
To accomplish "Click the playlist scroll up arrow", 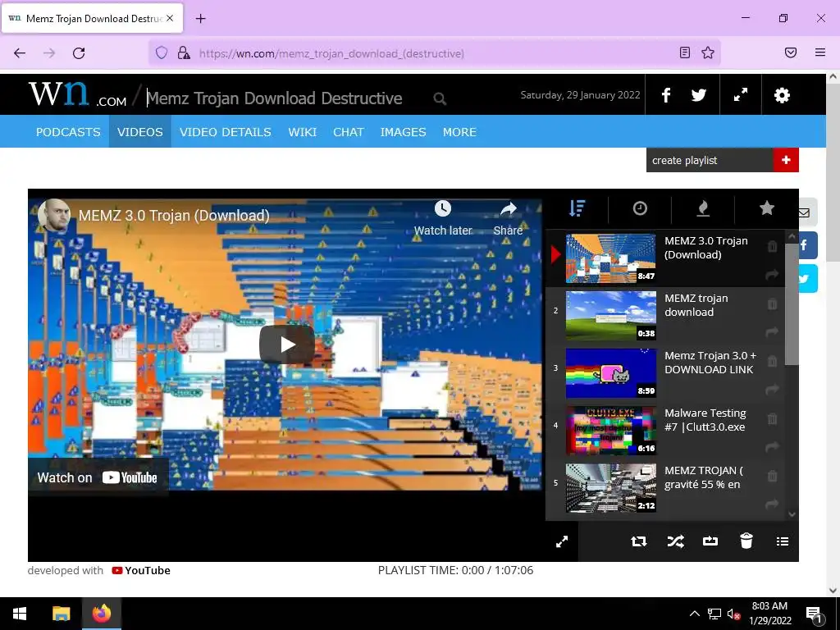I will pos(792,236).
